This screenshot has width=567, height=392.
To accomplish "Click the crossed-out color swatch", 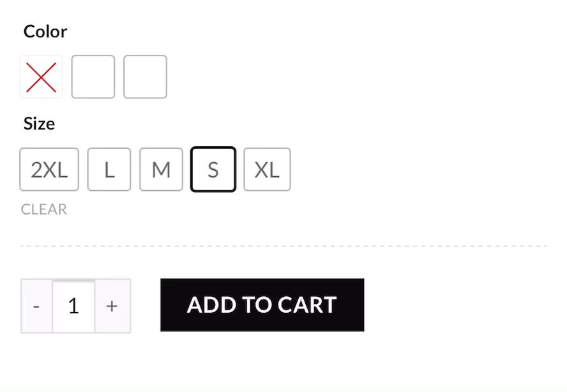I will click(x=42, y=77).
